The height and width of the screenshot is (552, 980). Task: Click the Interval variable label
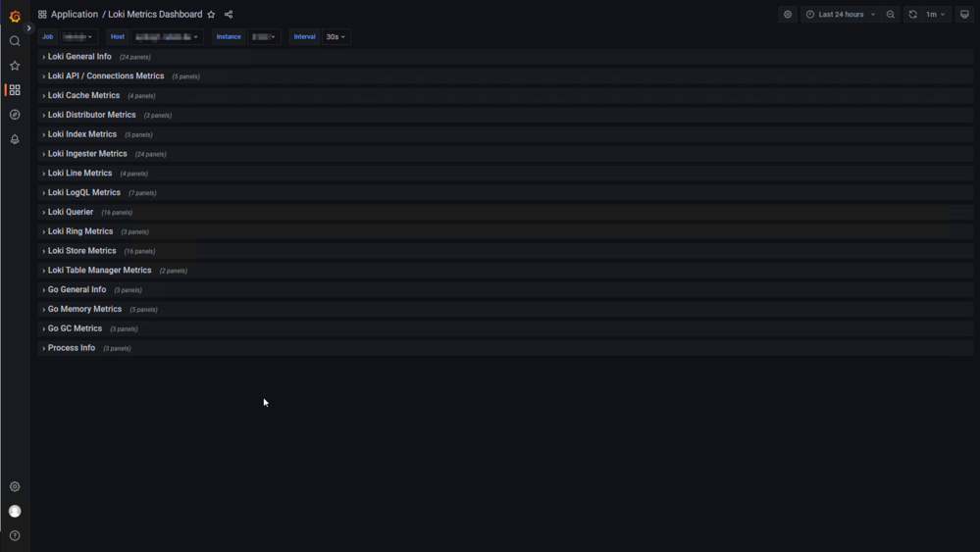pos(304,37)
